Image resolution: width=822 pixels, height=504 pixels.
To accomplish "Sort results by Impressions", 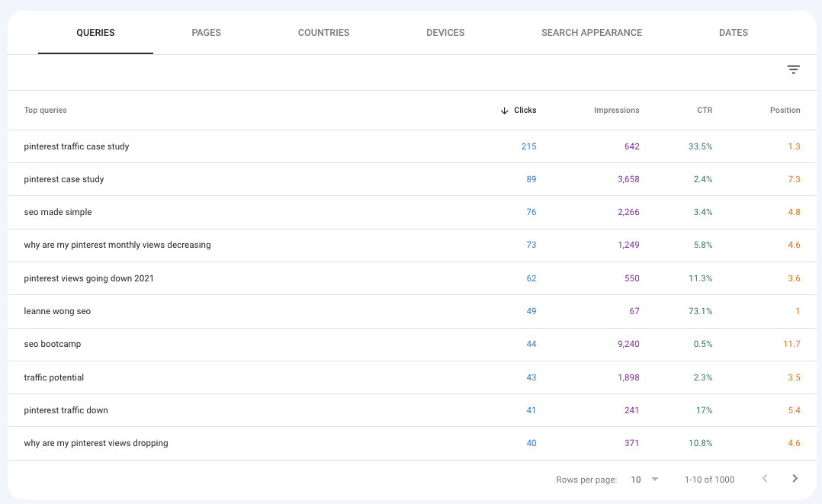I will (616, 110).
